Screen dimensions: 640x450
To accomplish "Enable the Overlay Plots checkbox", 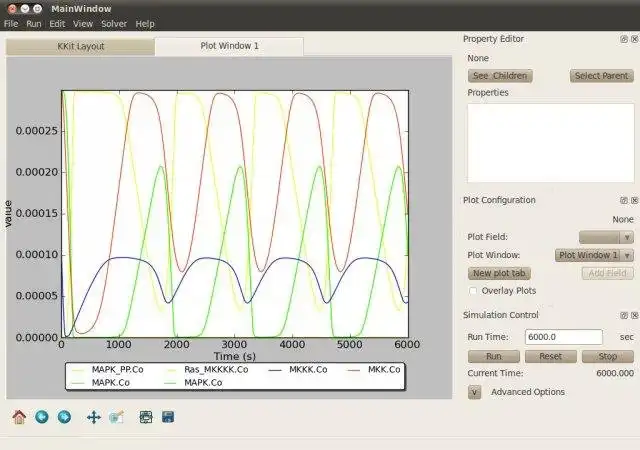I will click(x=473, y=291).
